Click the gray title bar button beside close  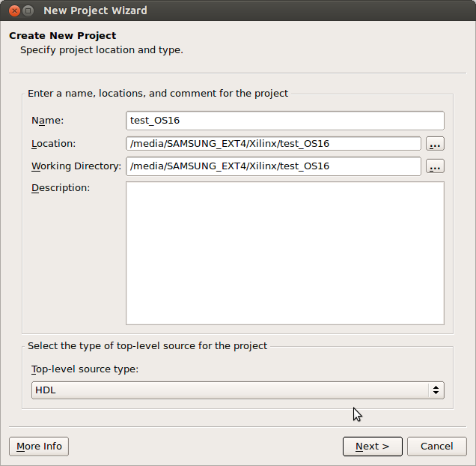pyautogui.click(x=28, y=11)
